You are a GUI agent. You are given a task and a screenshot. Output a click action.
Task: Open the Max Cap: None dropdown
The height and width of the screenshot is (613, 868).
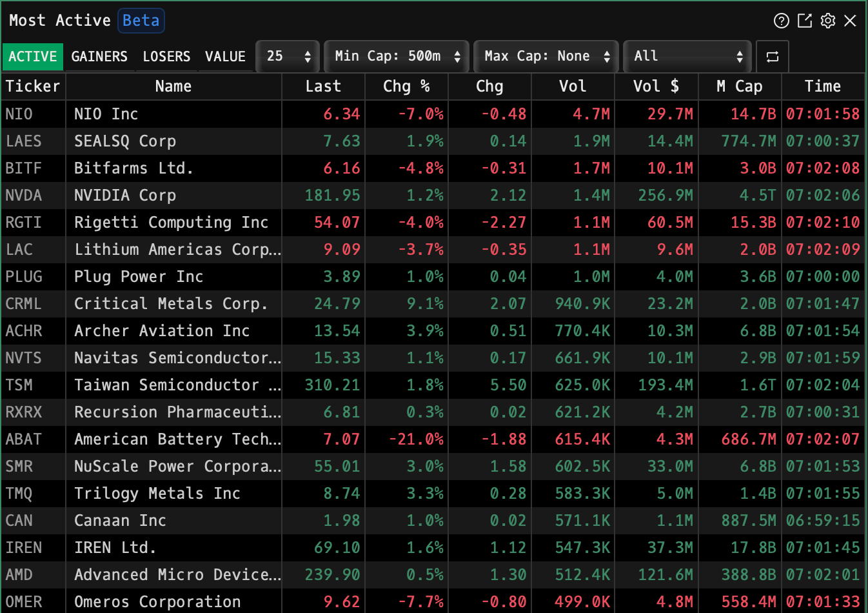click(x=546, y=57)
